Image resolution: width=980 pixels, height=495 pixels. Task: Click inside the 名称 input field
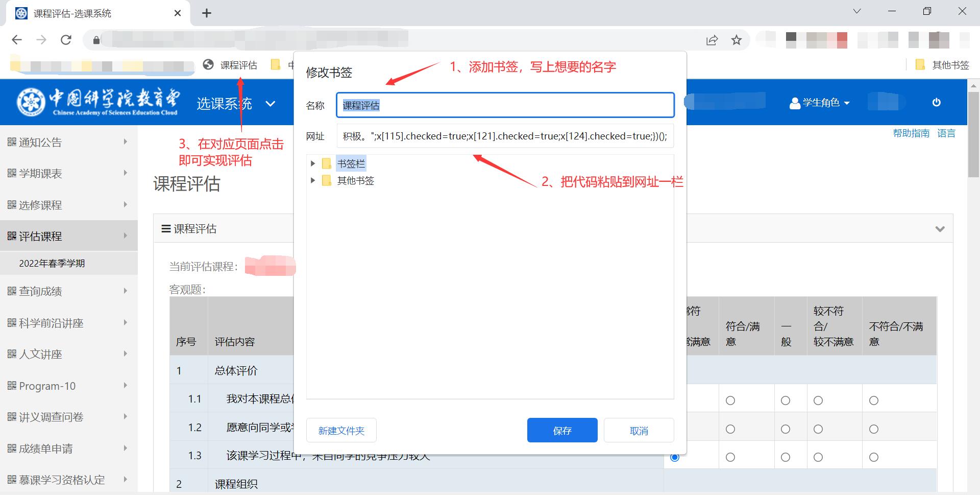504,105
